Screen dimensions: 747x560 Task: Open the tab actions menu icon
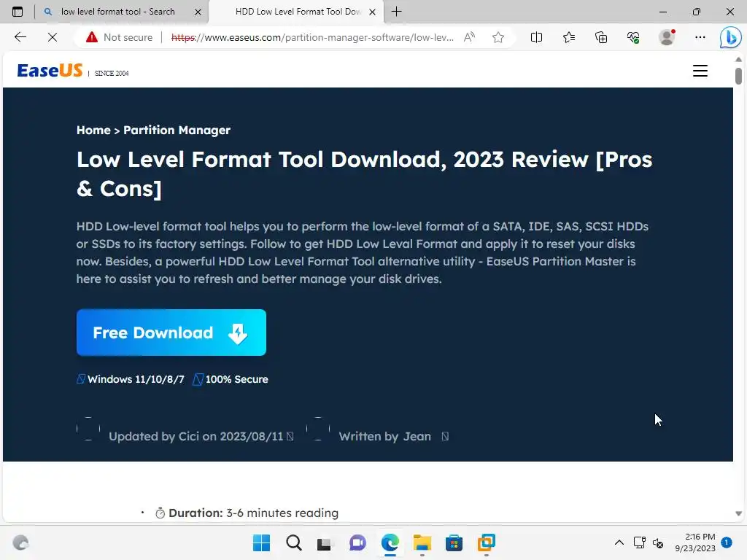18,12
